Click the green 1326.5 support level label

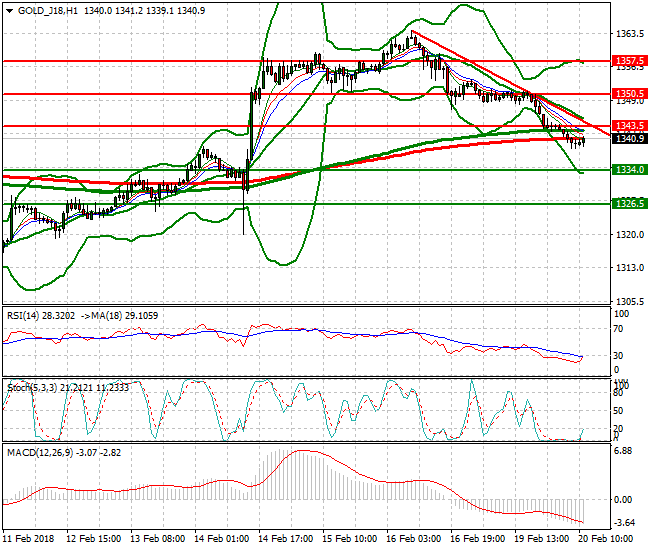click(630, 204)
